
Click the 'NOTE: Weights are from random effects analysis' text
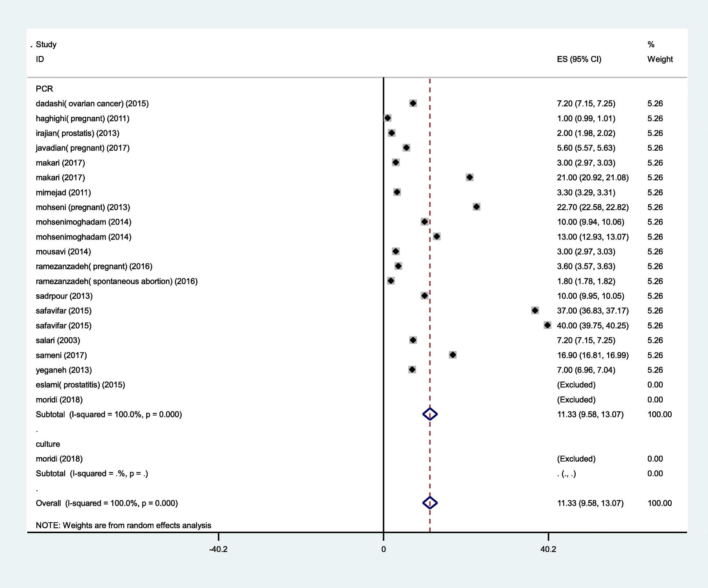coord(123,525)
